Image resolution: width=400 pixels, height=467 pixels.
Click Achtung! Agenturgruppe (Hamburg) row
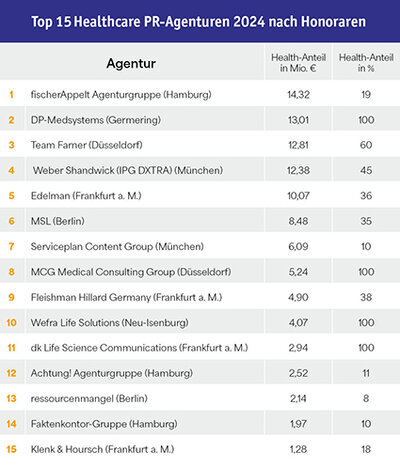pyautogui.click(x=200, y=373)
